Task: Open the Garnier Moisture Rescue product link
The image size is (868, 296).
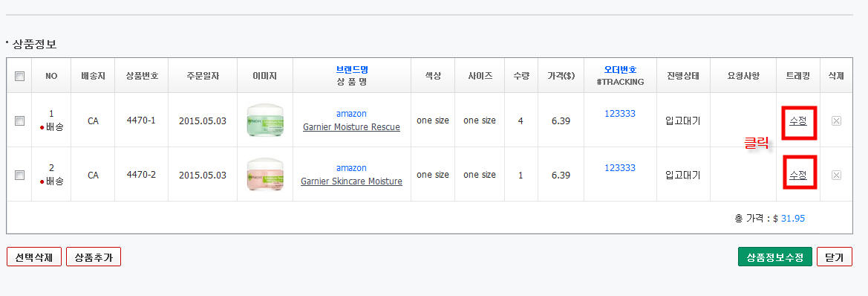Action: [351, 127]
